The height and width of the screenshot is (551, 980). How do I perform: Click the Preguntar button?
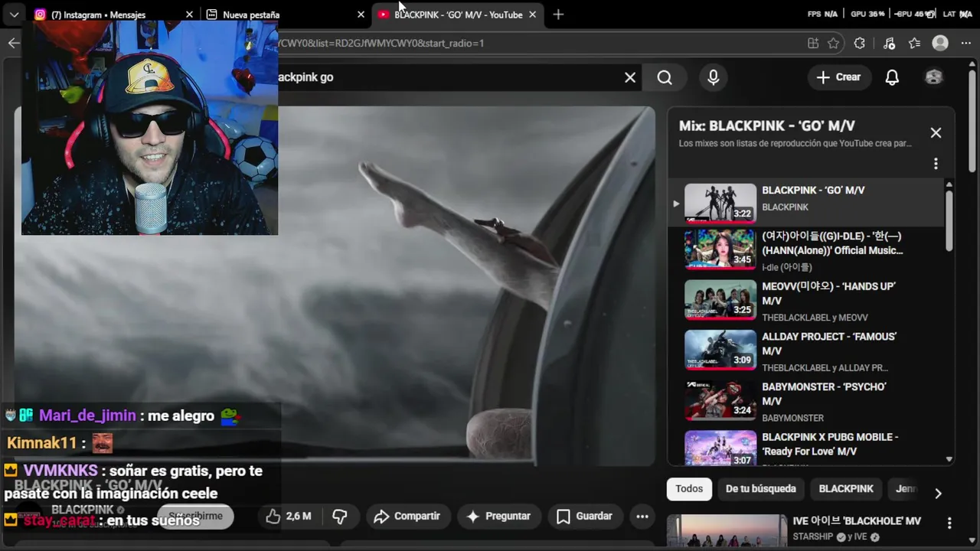click(498, 517)
